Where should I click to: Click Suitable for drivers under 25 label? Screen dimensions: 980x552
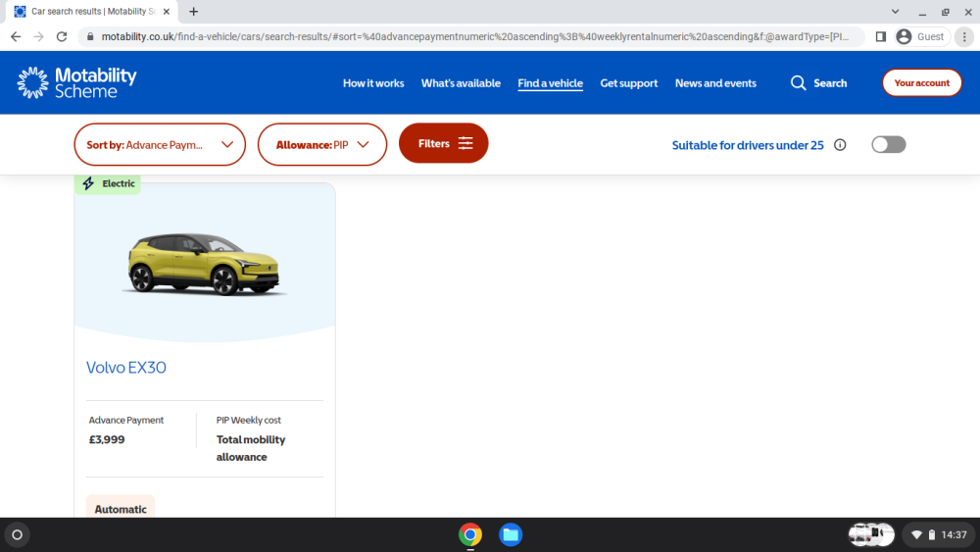[x=748, y=145]
